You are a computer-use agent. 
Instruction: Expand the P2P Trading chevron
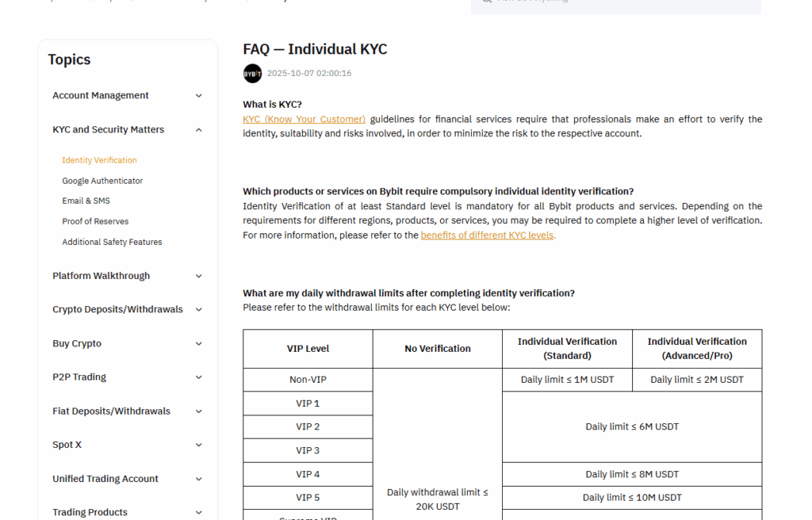pos(199,377)
